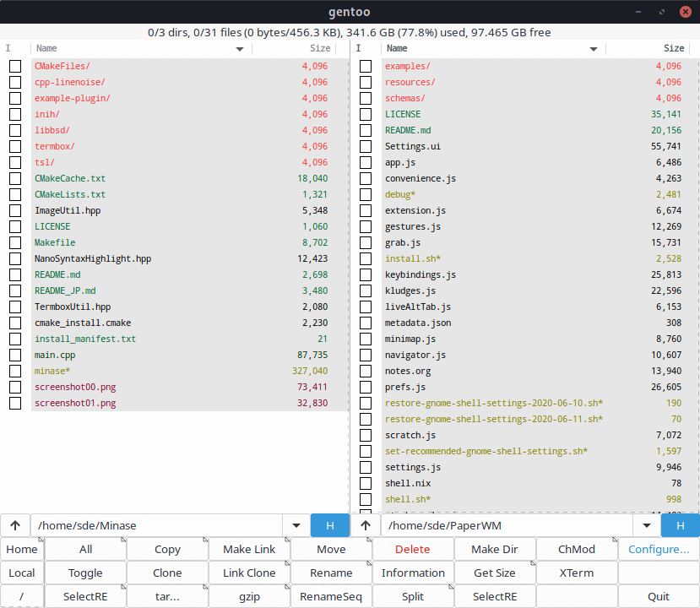Screen dimensions: 700x608
Task: Check the box beside CMakeFiles/
Action: 15,66
